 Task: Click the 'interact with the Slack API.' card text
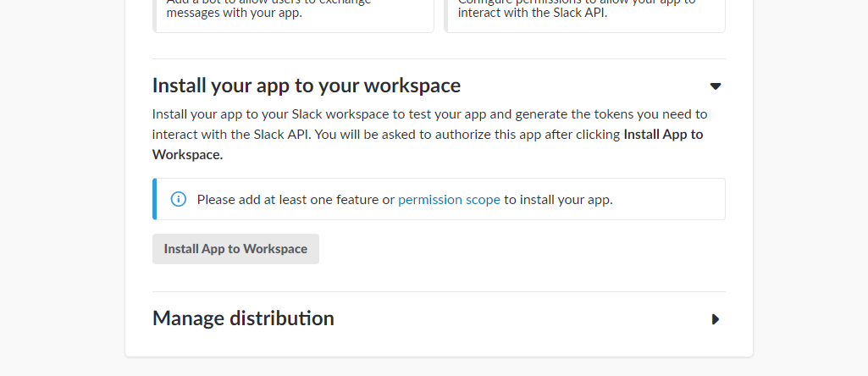pos(533,13)
